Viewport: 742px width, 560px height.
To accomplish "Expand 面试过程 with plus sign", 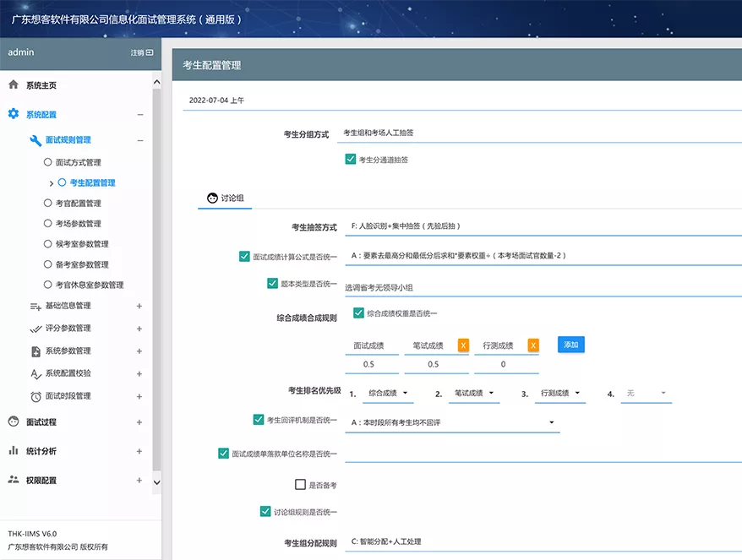I will pos(139,421).
